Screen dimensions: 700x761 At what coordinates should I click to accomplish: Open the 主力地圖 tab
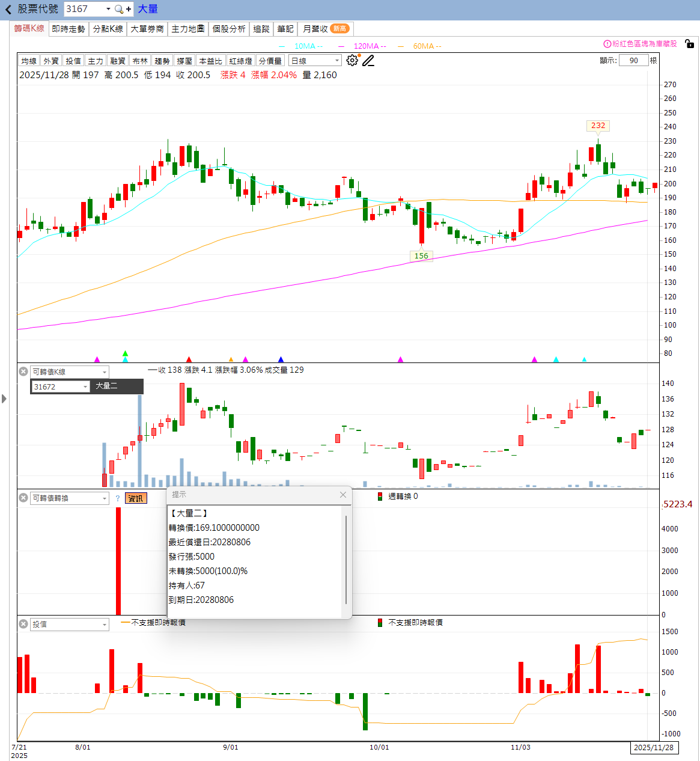[x=187, y=29]
